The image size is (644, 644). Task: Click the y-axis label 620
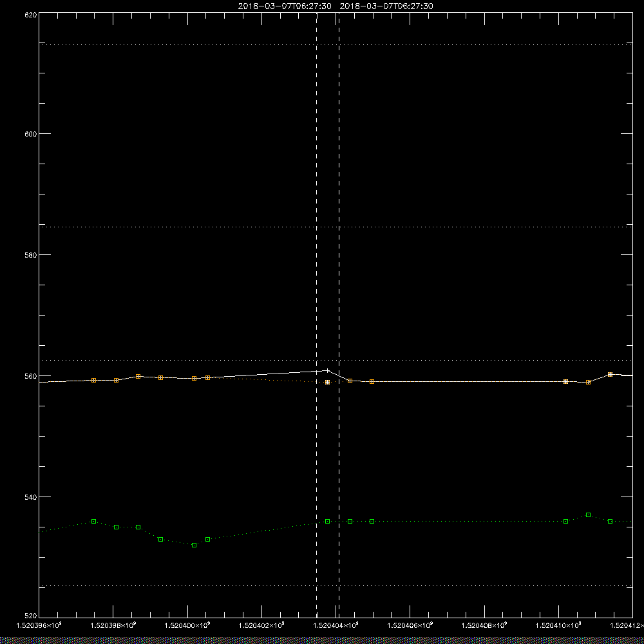click(31, 14)
